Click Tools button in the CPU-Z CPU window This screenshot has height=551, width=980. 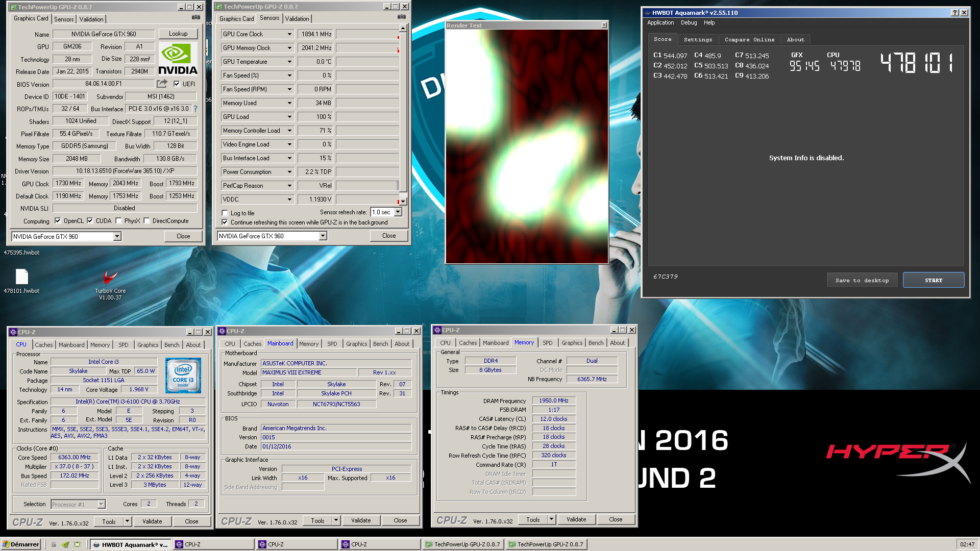[x=109, y=521]
